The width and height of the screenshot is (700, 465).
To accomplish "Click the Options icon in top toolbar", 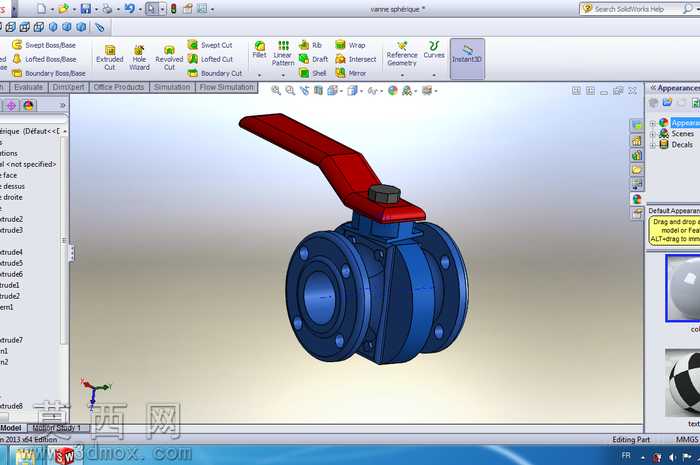I will [x=188, y=8].
